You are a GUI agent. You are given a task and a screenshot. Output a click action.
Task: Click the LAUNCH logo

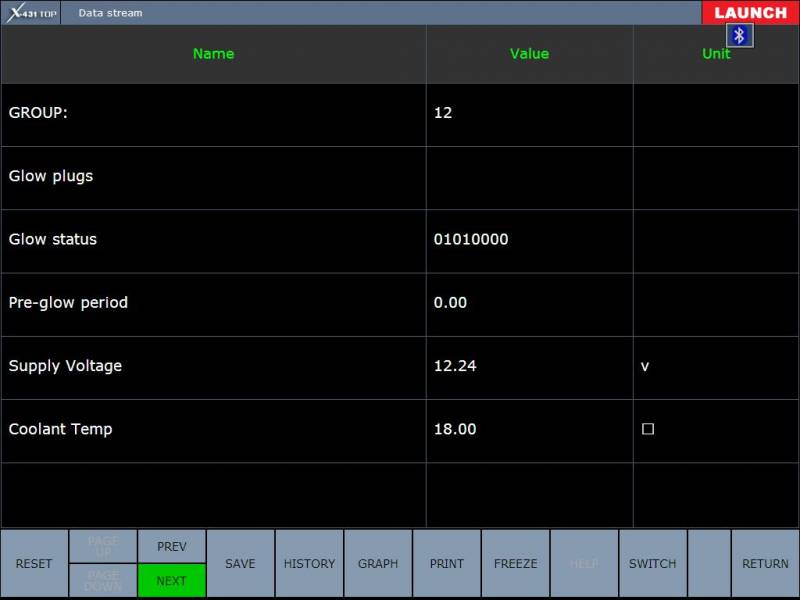[x=750, y=13]
